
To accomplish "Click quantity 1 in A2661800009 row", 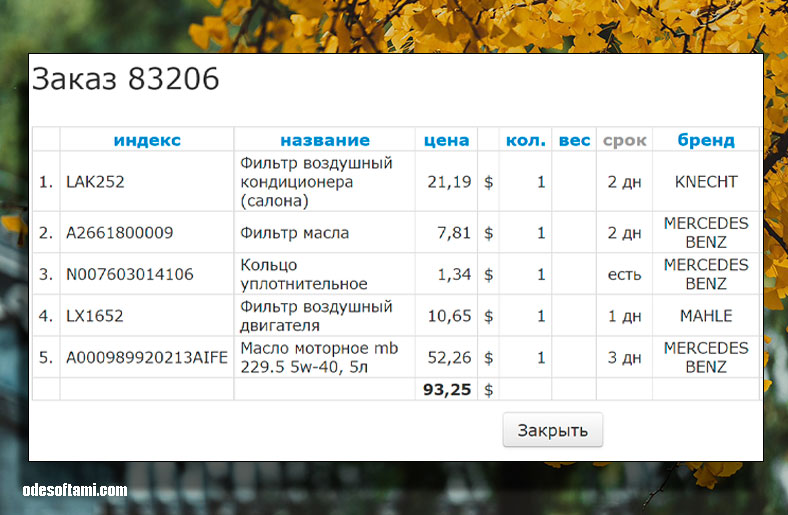I will (x=541, y=233).
